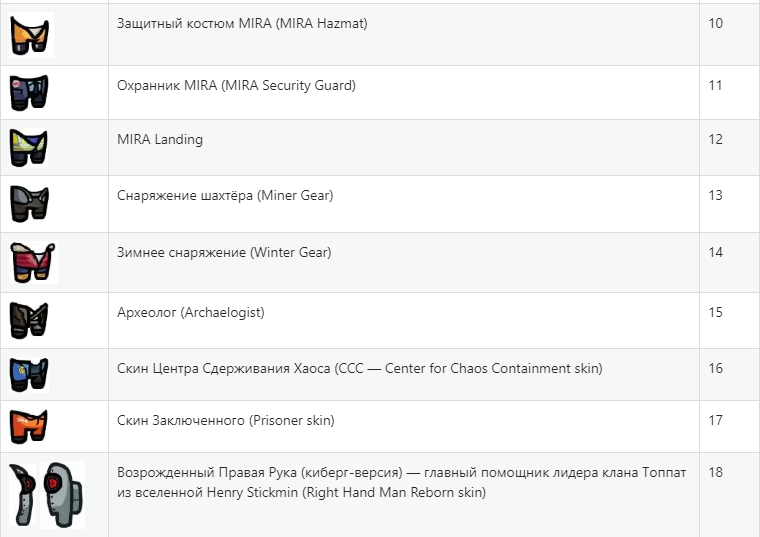Click the Right Hand Man Reborn skin description
Viewport: 760px width, 537px height.
(401, 482)
